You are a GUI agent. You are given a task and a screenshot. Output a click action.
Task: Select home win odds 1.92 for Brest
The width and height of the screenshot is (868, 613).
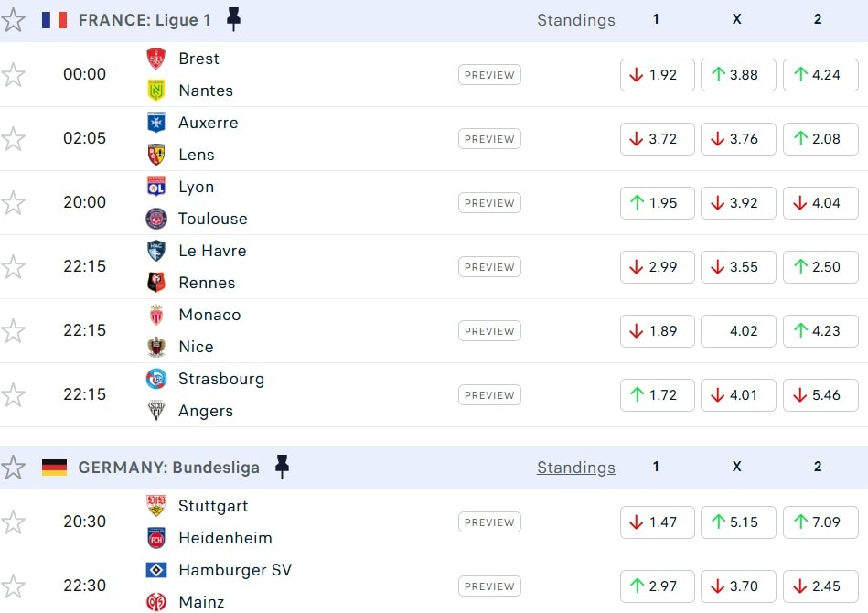tap(657, 75)
